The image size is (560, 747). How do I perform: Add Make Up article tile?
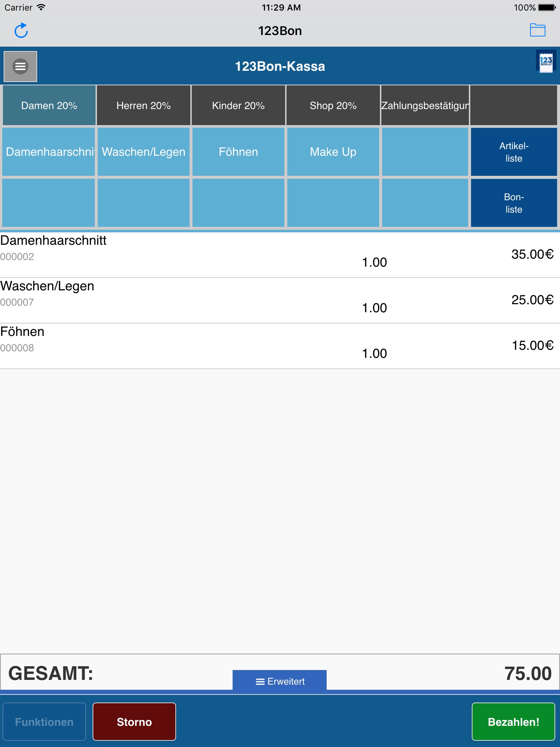point(333,152)
